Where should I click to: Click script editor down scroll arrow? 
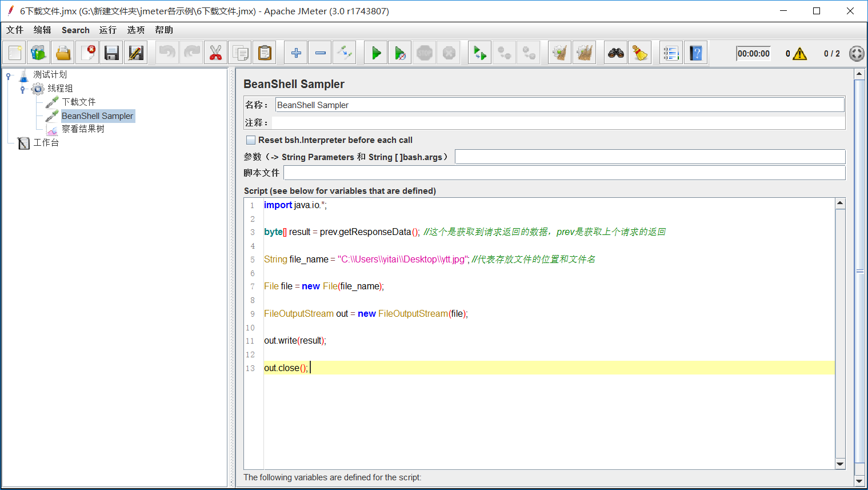pyautogui.click(x=840, y=464)
